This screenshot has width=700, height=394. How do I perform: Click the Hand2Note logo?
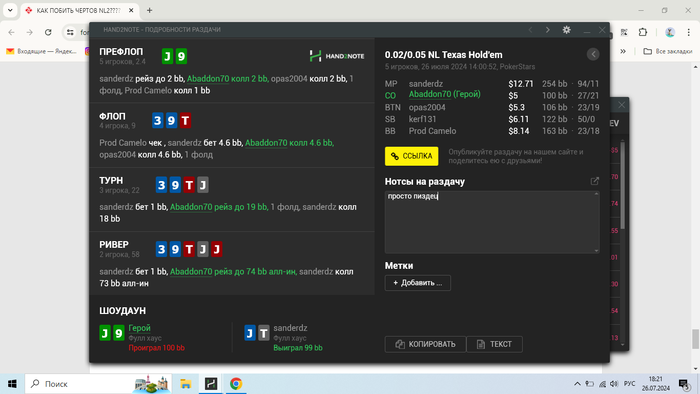337,56
